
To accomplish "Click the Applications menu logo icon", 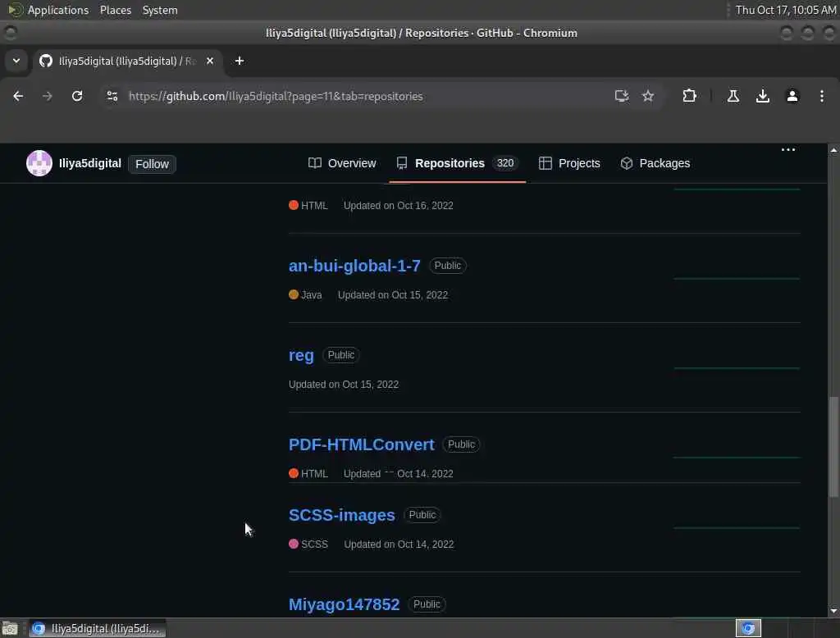I will 15,10.
